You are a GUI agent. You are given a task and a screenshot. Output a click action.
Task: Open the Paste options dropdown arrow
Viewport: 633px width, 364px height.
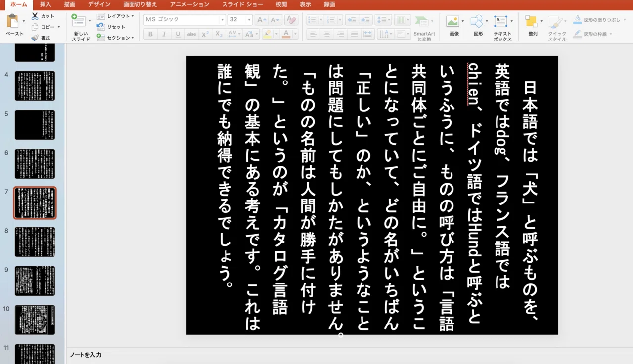(23, 21)
